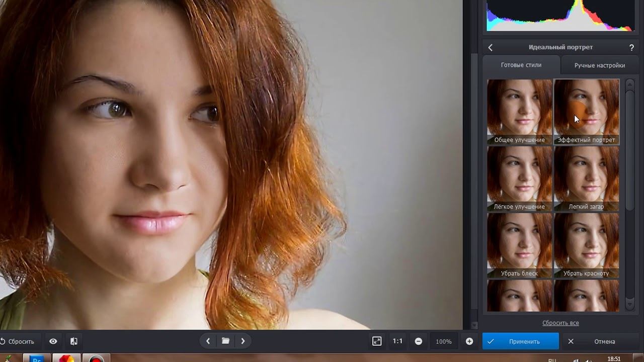Switch to Готовые стили tab
Viewport: 644px width, 362px height.
(x=521, y=65)
